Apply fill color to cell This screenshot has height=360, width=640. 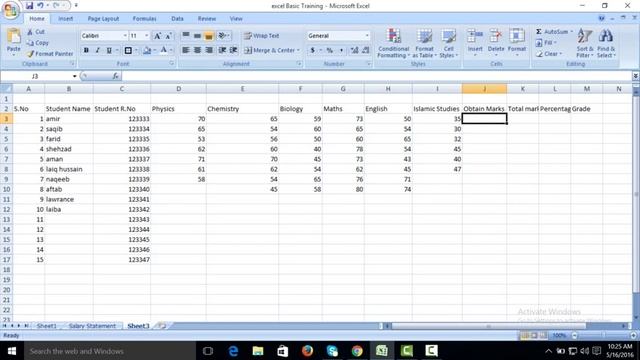[x=147, y=50]
